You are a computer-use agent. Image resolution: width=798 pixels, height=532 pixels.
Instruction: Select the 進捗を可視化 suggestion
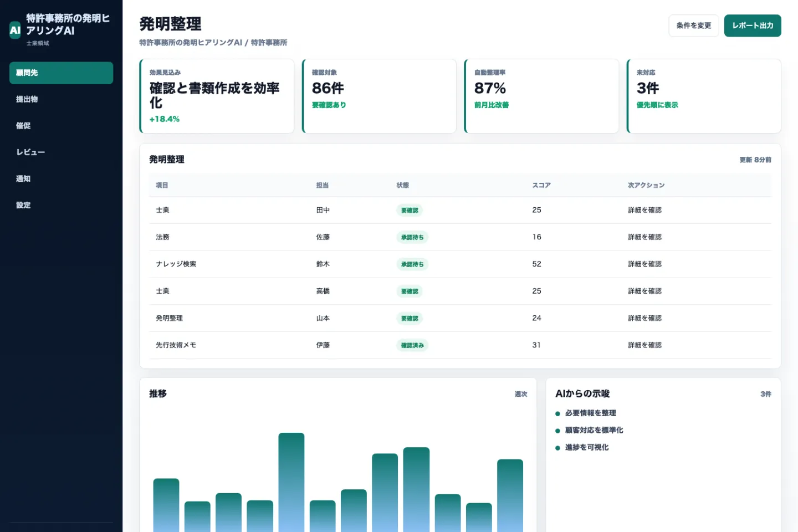[x=586, y=448]
